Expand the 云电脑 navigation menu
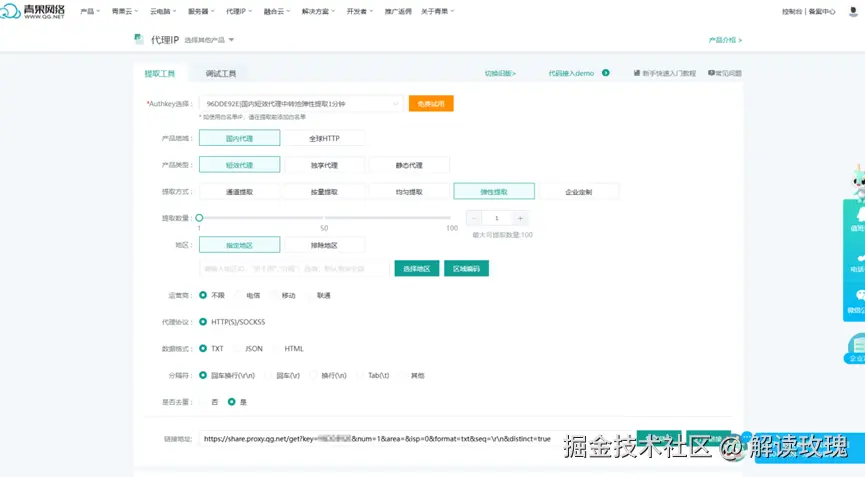Viewport: 865px width, 477px height. (163, 11)
